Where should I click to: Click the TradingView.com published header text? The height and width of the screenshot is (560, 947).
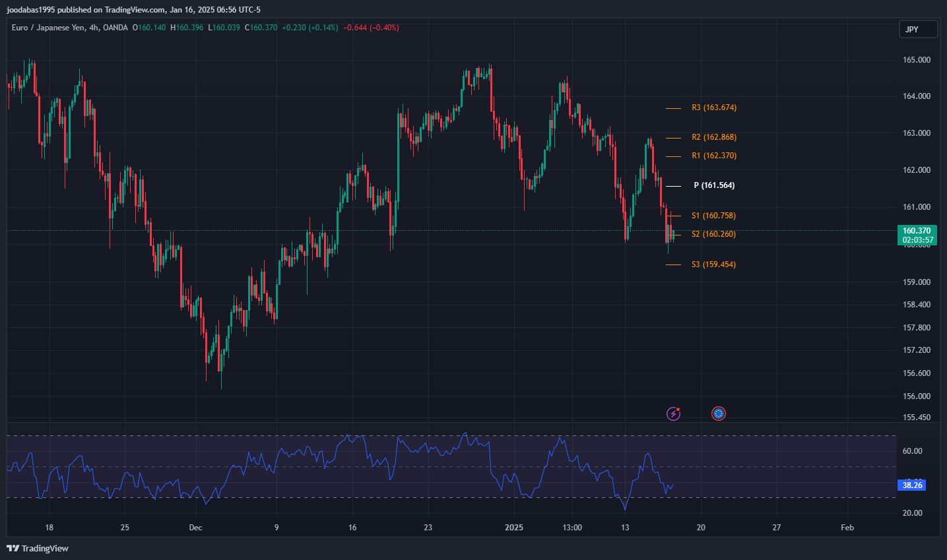[x=134, y=9]
